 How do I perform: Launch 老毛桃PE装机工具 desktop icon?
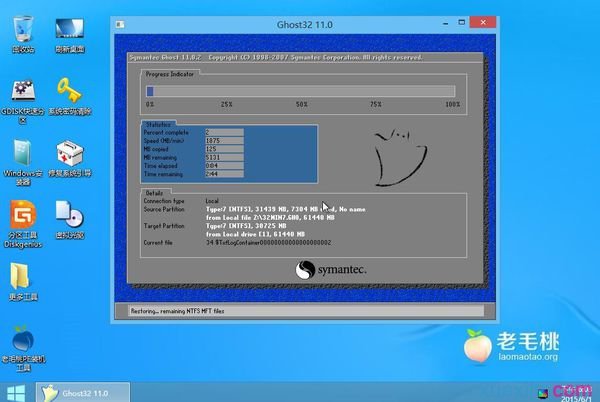coord(23,348)
